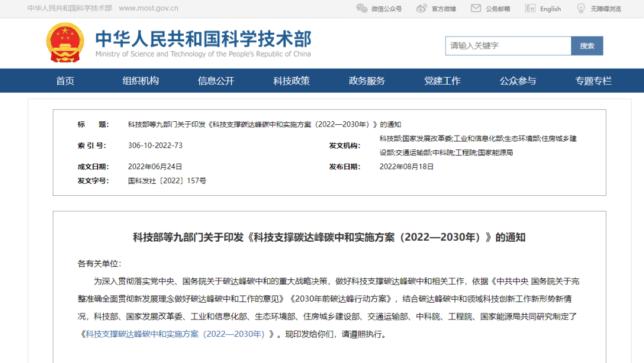This screenshot has width=644, height=363.
Task: Click inside the keyword search input field
Action: (507, 45)
